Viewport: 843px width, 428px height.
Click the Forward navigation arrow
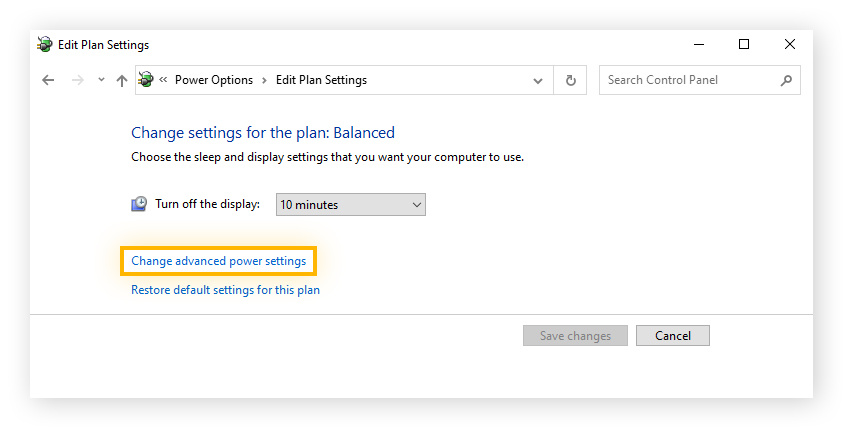pos(78,80)
